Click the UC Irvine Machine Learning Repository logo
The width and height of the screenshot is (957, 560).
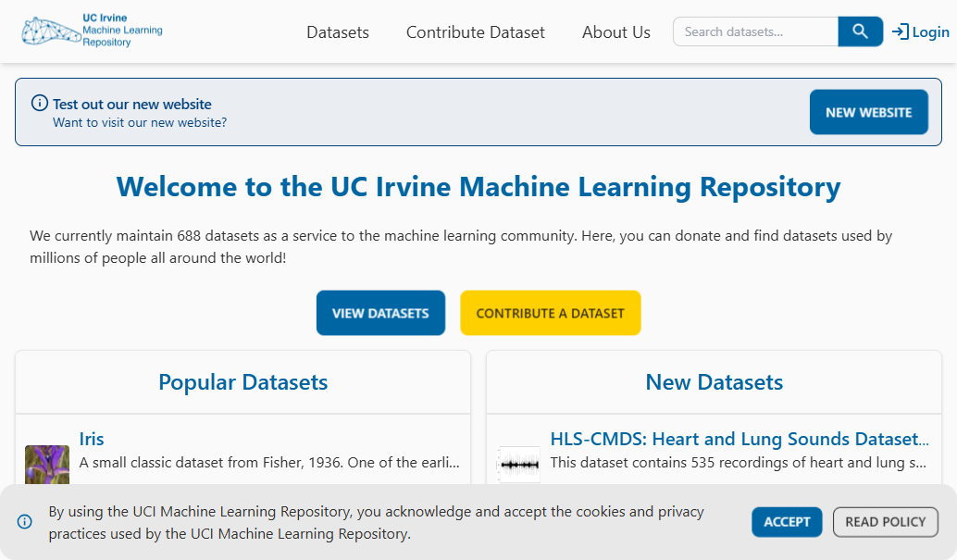pos(90,30)
